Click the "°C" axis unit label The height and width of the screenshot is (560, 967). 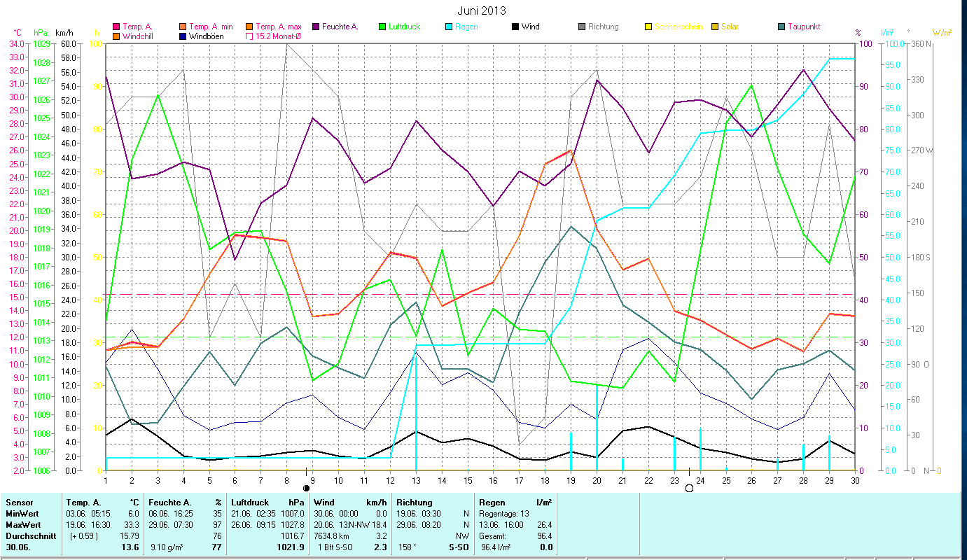point(18,32)
